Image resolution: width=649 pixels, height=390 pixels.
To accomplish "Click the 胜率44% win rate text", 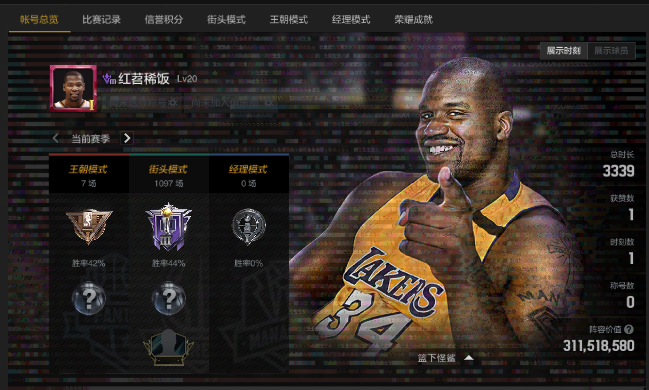I will (168, 263).
